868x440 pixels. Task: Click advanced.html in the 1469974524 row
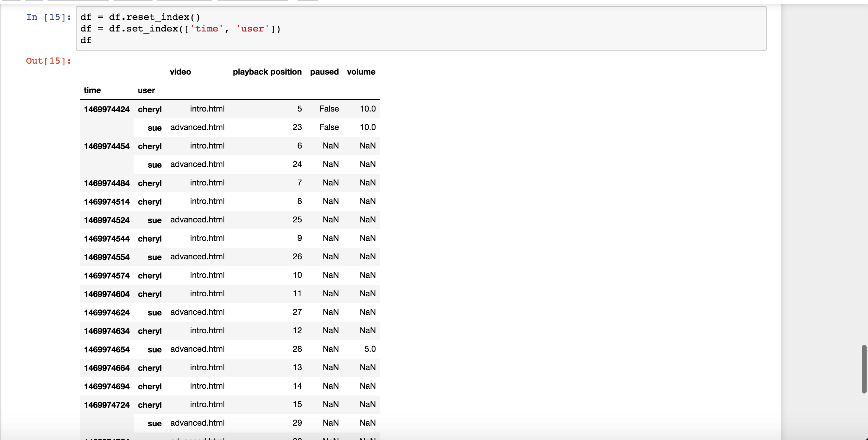[197, 220]
